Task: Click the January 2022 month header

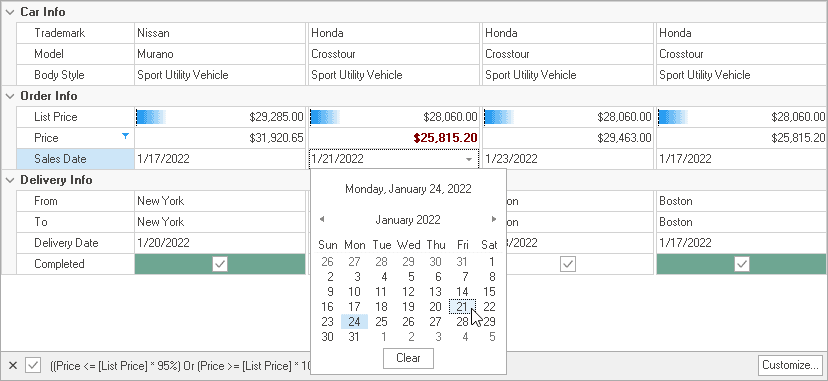Action: click(x=408, y=220)
